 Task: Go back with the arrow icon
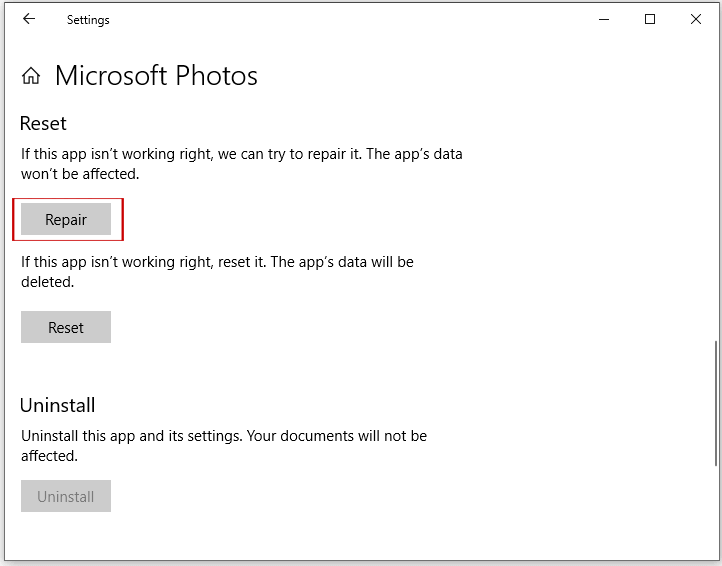point(29,19)
